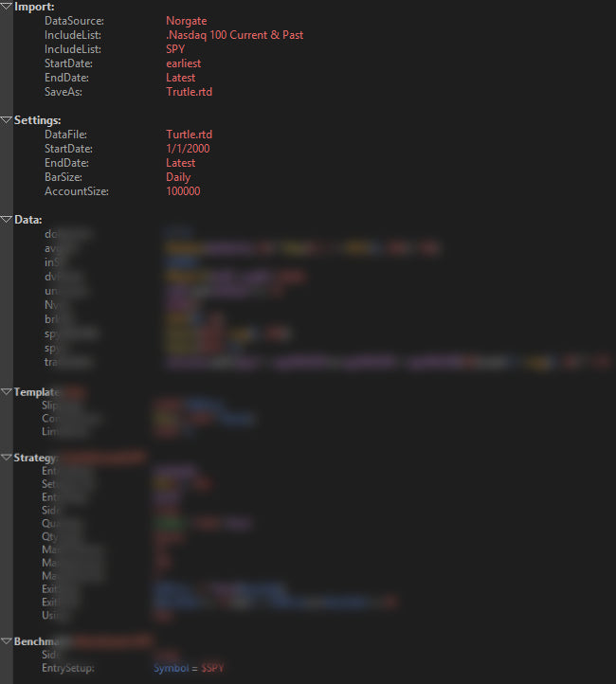Click '.Nasdaq 100 Current & Past' value
This screenshot has height=684, width=616.
(x=235, y=35)
